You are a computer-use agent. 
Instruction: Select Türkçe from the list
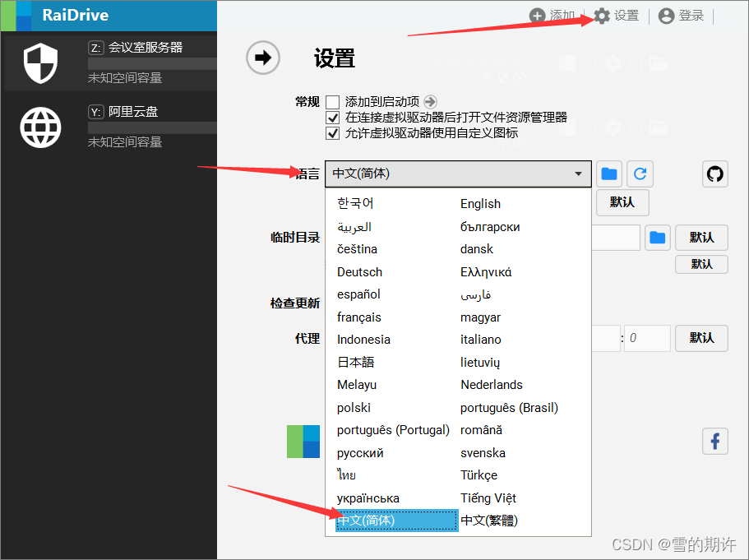479,475
